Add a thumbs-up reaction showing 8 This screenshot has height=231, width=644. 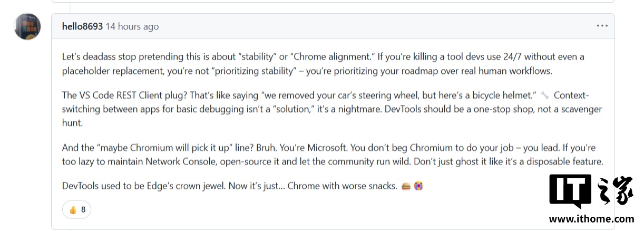(x=77, y=209)
